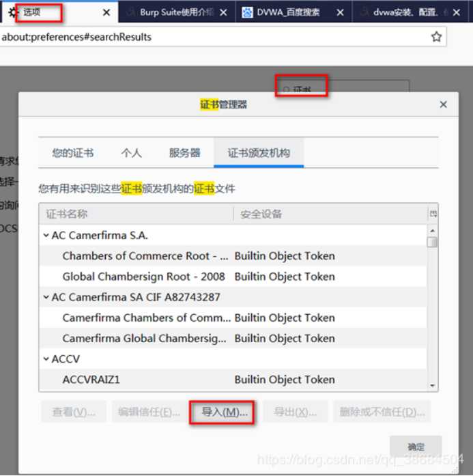Click Builtin Object Token beside Global Chambersign Root
Screen dimensions: 473x476
285,277
